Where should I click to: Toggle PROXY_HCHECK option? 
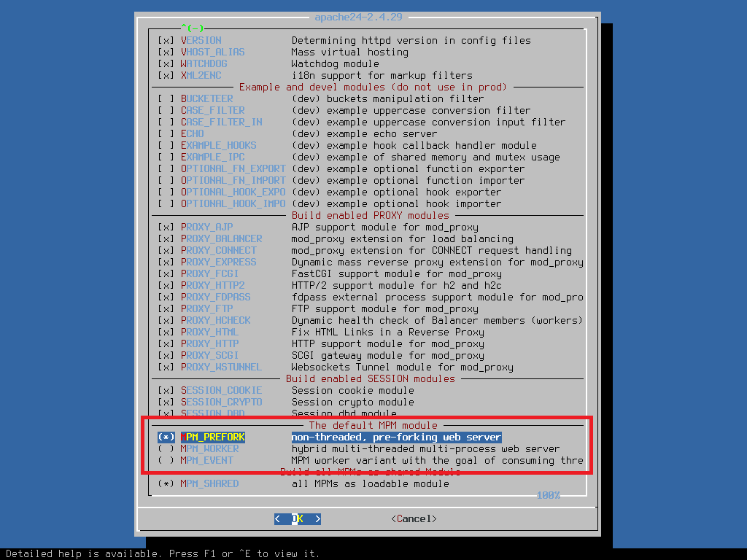click(166, 321)
